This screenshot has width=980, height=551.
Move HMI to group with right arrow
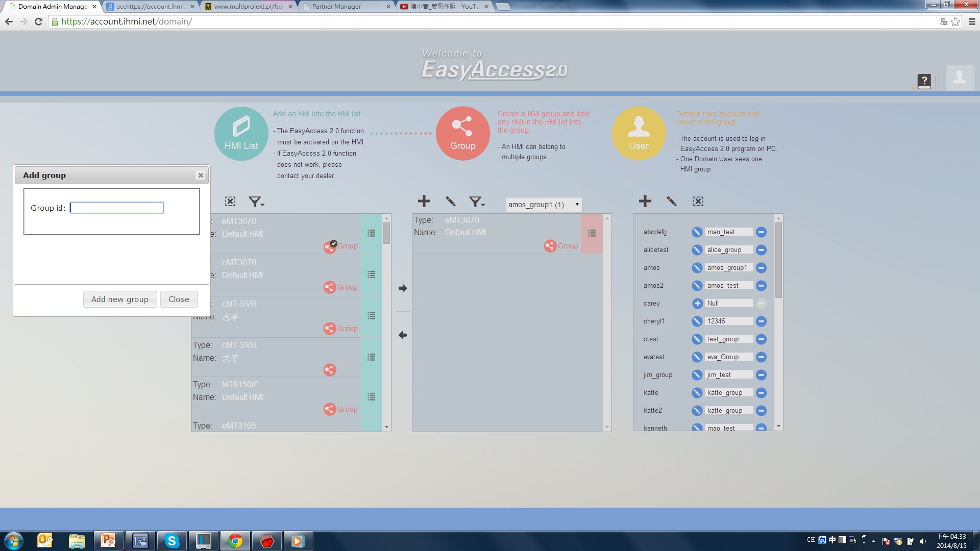(x=403, y=288)
